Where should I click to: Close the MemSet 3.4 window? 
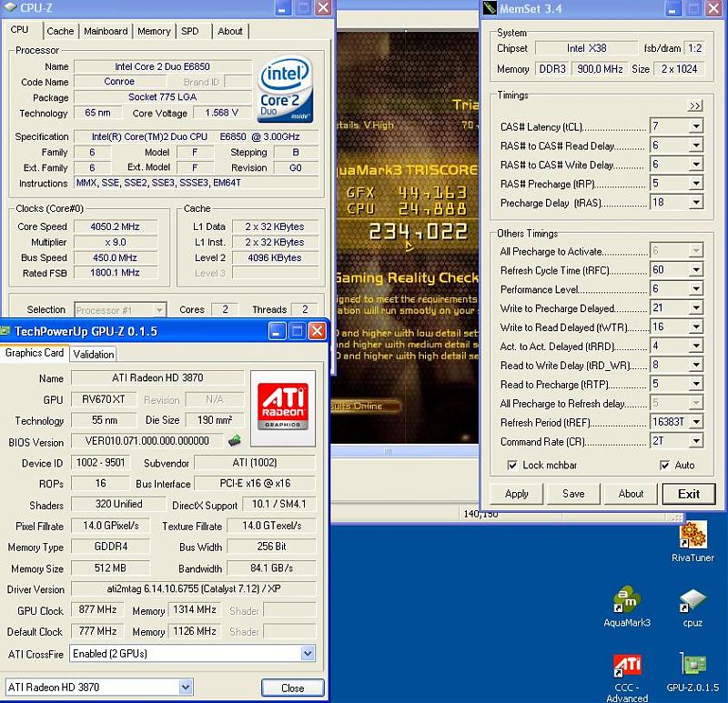tap(713, 8)
